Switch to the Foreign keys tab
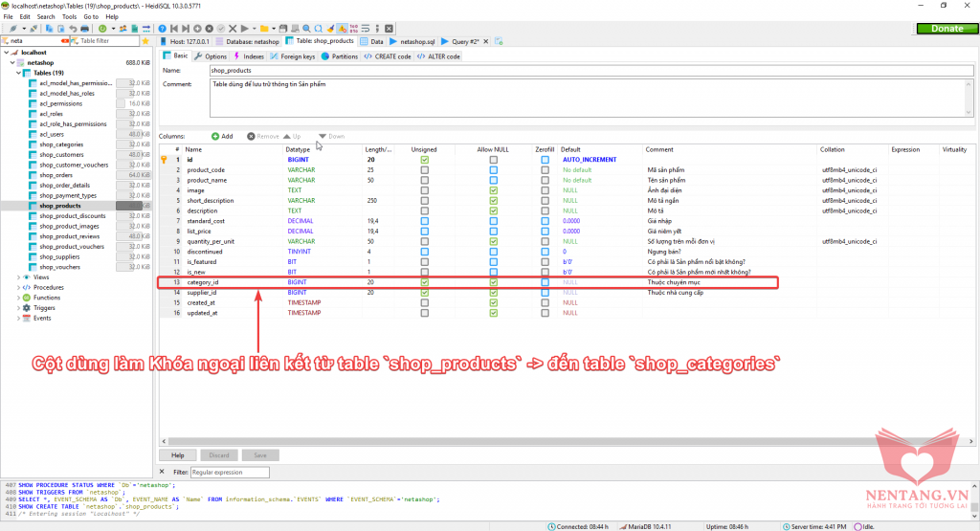 coord(293,56)
